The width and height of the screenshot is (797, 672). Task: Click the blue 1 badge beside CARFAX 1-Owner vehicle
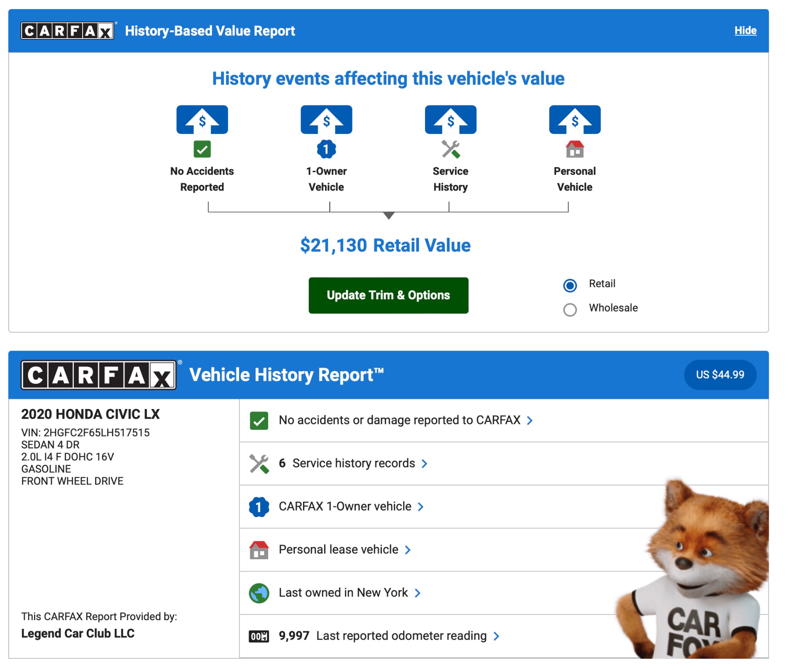point(259,507)
